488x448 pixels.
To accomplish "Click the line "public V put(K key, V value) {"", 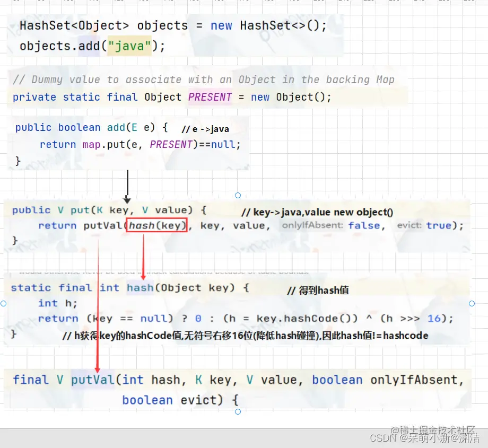I will (x=109, y=210).
